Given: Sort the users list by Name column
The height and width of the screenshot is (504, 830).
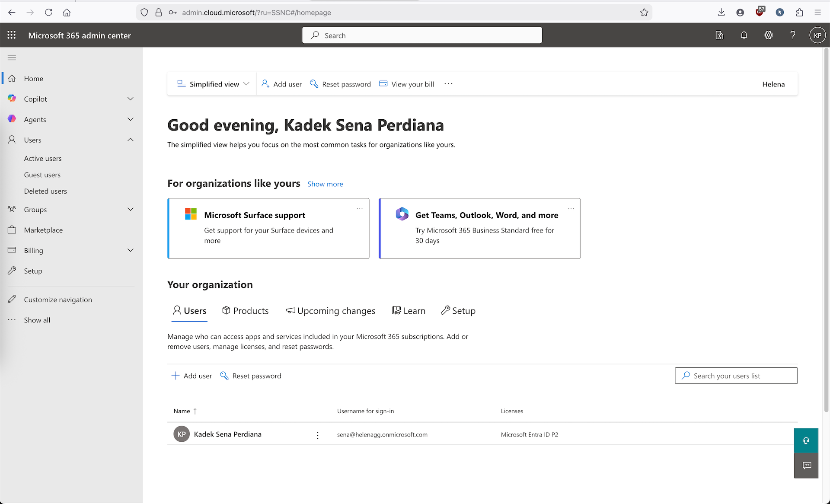Looking at the screenshot, I should [x=182, y=411].
